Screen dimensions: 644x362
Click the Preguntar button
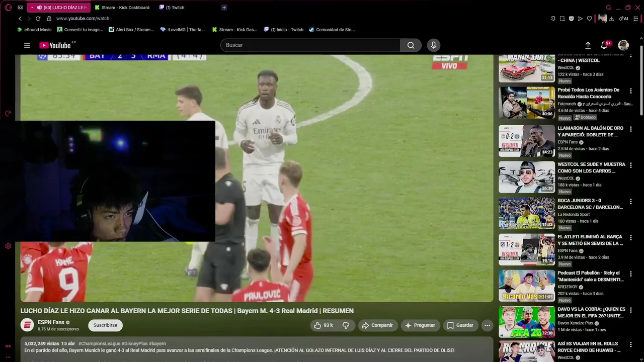(420, 325)
